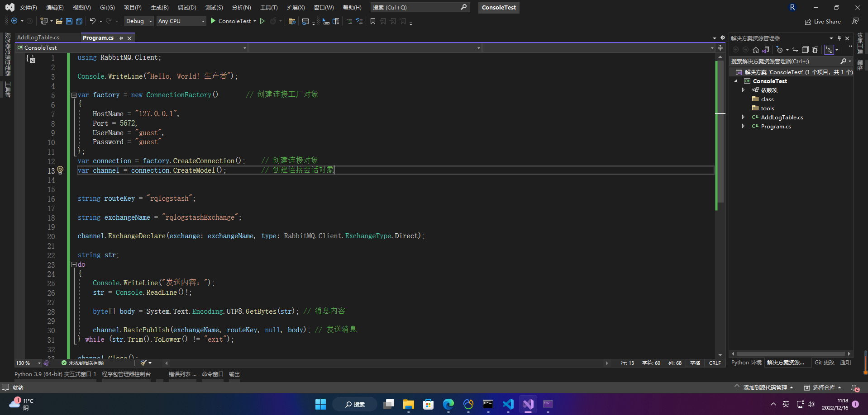Screen dimensions: 868x415
Task: Save the current file with the Save icon
Action: [x=69, y=21]
